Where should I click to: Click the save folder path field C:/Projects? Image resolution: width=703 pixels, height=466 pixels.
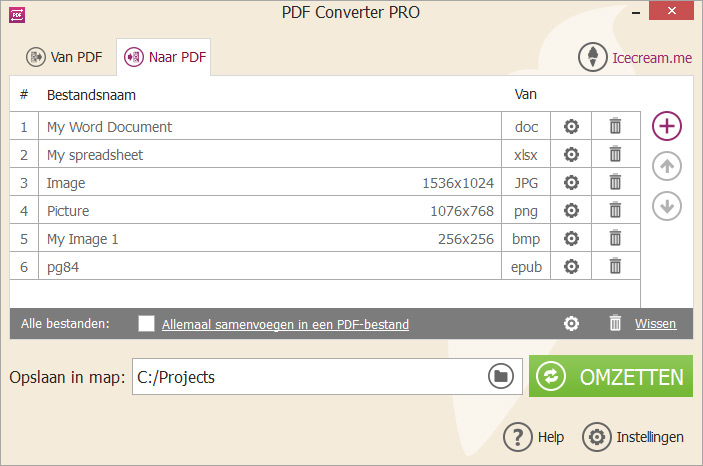pyautogui.click(x=308, y=377)
